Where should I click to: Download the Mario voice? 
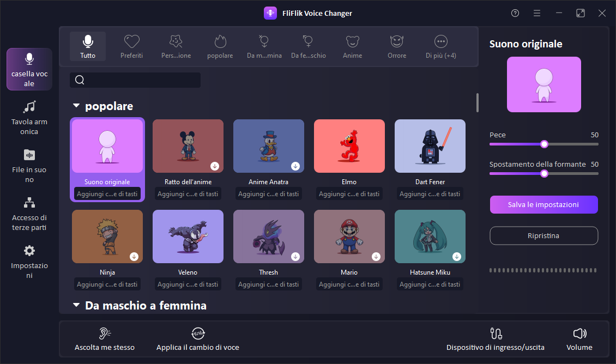376,257
